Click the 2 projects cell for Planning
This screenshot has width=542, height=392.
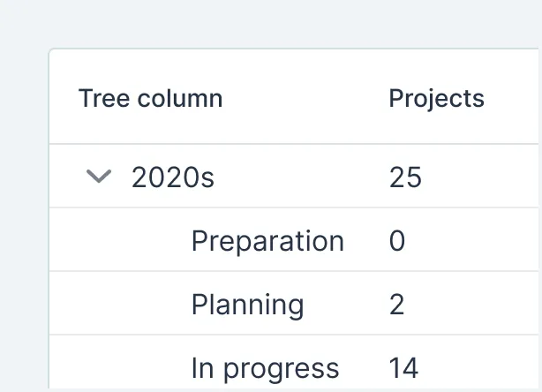click(x=397, y=305)
